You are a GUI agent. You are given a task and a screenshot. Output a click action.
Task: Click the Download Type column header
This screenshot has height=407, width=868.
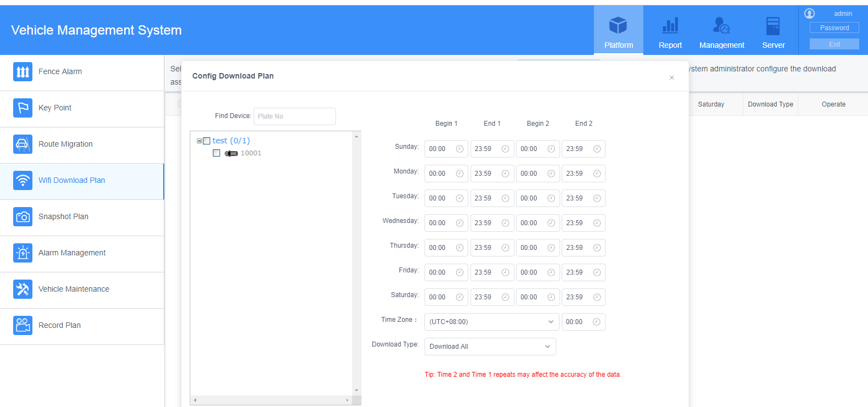point(771,104)
